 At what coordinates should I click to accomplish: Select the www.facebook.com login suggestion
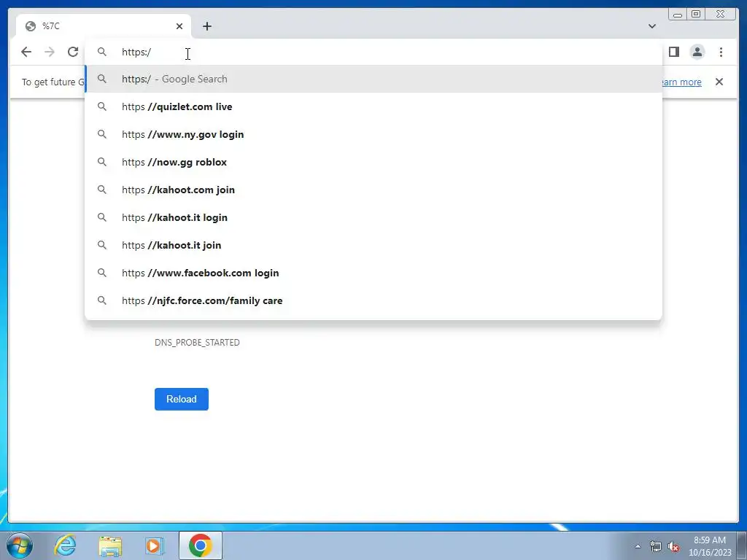tap(373, 273)
